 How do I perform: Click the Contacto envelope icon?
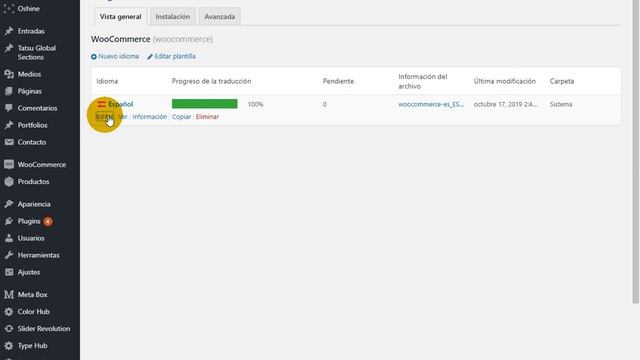9,142
